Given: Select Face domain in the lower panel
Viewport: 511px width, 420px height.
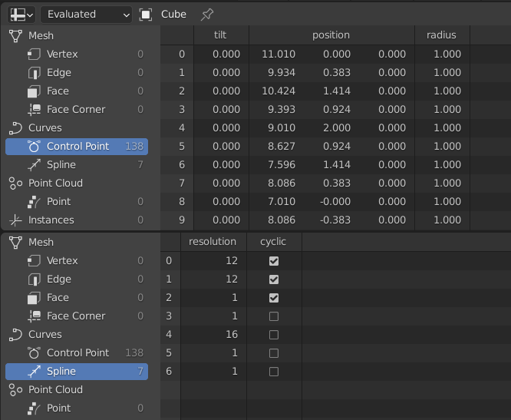Looking at the screenshot, I should (x=77, y=298).
